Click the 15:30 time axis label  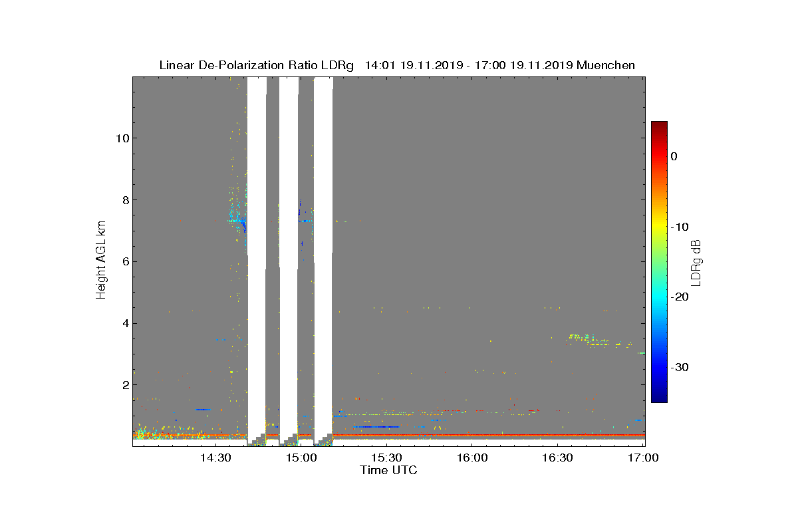[386, 458]
